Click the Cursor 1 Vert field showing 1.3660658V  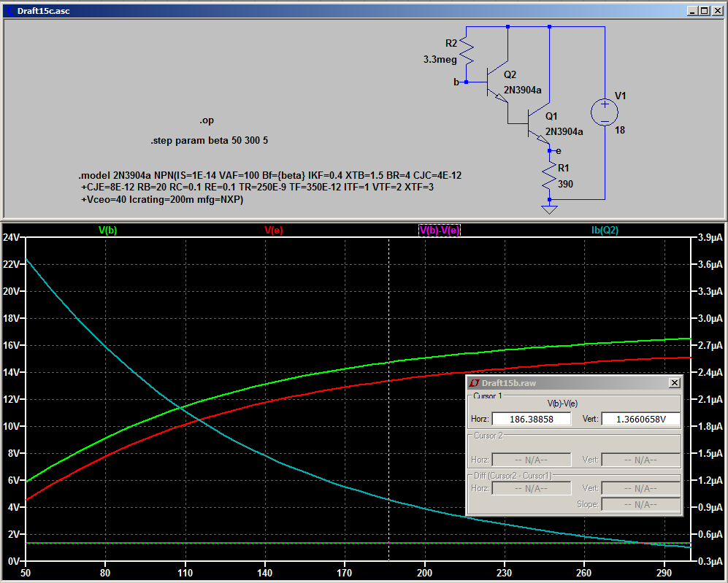pos(640,419)
